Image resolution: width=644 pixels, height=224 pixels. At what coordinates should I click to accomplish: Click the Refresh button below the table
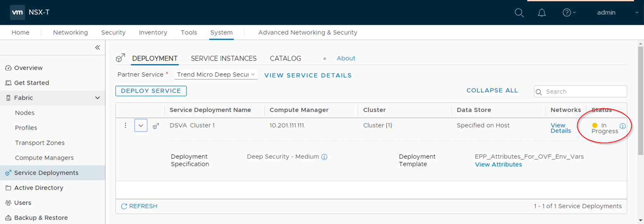click(x=139, y=206)
